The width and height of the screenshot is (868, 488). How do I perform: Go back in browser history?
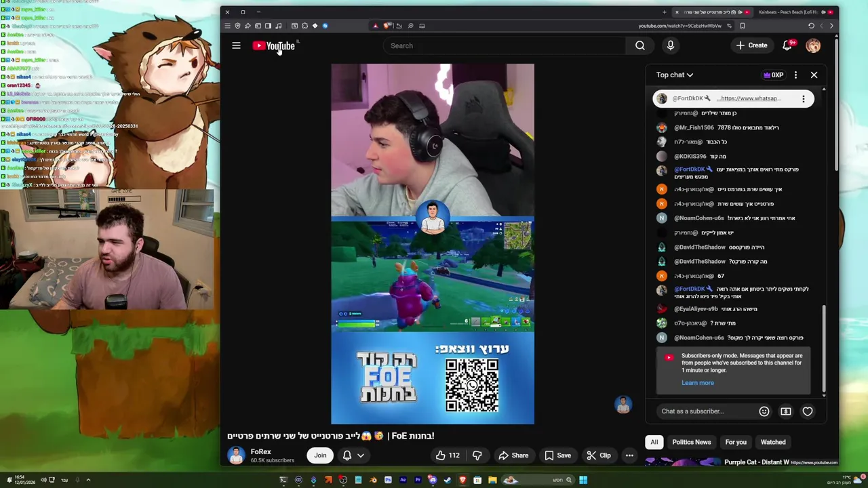click(831, 26)
